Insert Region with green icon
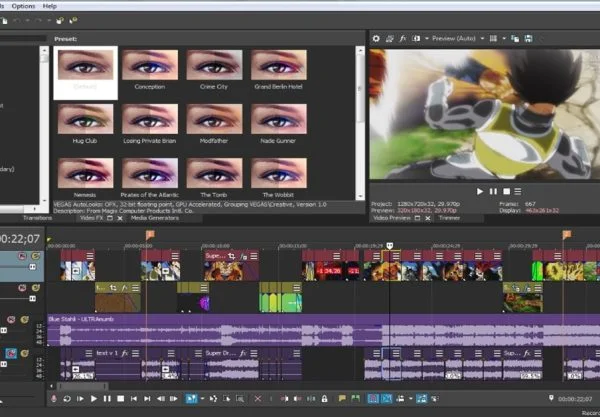The height and width of the screenshot is (417, 600). pos(355,399)
